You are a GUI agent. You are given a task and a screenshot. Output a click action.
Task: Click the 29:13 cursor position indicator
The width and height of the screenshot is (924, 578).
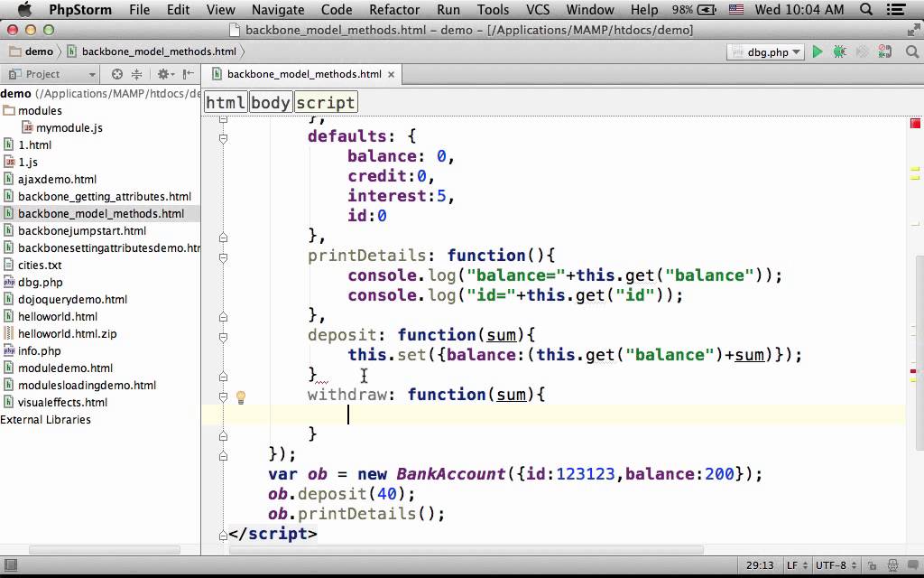click(x=760, y=565)
